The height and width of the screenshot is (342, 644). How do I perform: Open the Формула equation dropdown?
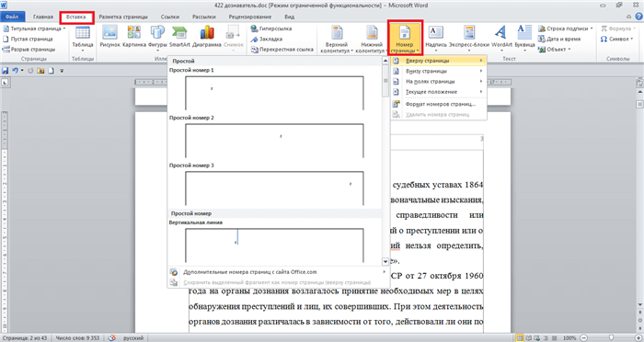(617, 28)
